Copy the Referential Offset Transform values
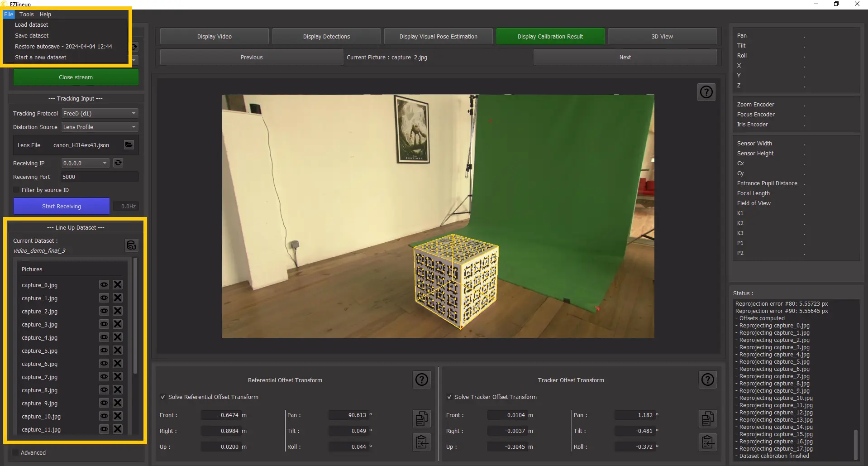The height and width of the screenshot is (466, 868). 421,418
